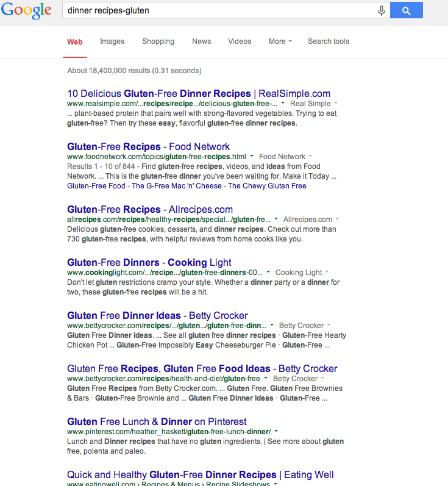Viewport: 448px width, 486px height.
Task: Open The Chewy Gluten Free sitelink
Action: 267,186
